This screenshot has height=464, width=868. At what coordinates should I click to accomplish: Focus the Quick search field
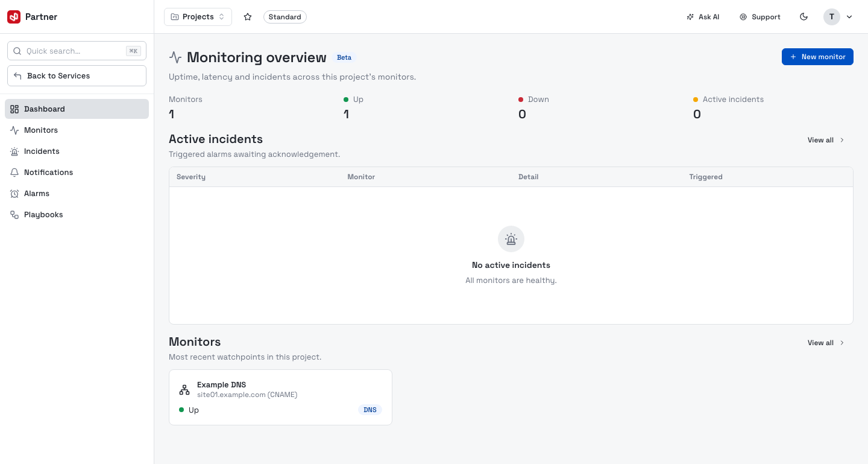77,51
